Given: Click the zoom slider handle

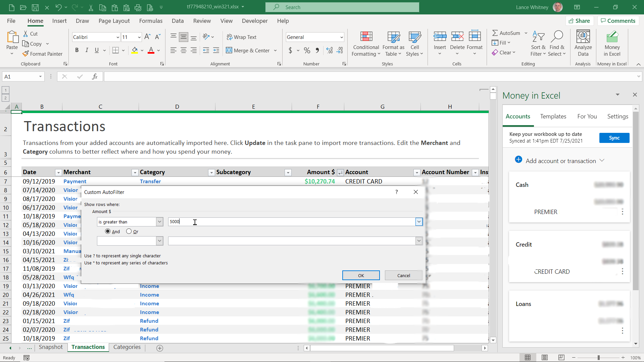Looking at the screenshot, I should [x=598, y=358].
